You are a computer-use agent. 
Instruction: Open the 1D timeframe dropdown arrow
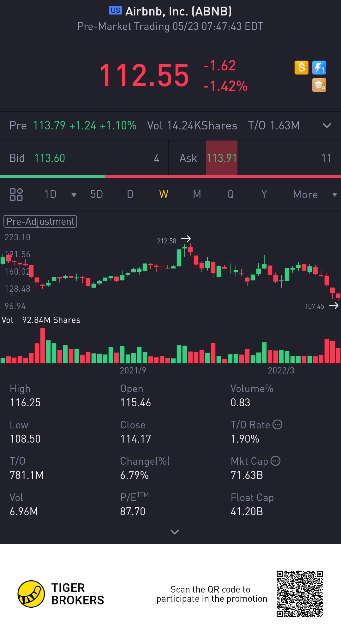tap(74, 195)
